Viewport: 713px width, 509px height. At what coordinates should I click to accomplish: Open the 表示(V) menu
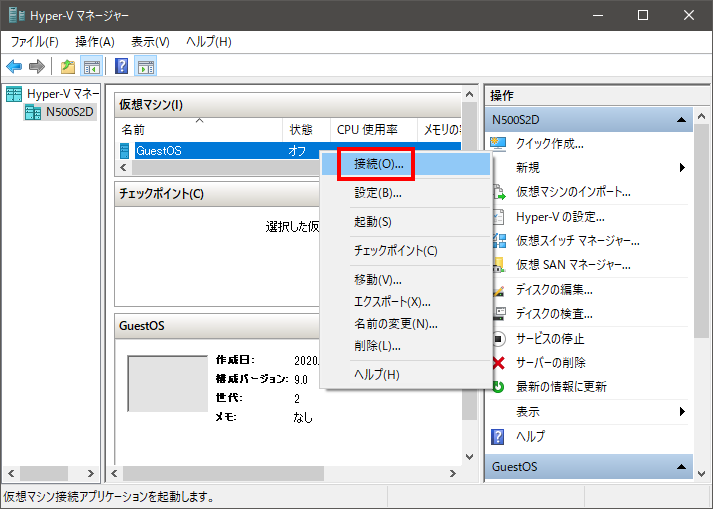tap(150, 42)
